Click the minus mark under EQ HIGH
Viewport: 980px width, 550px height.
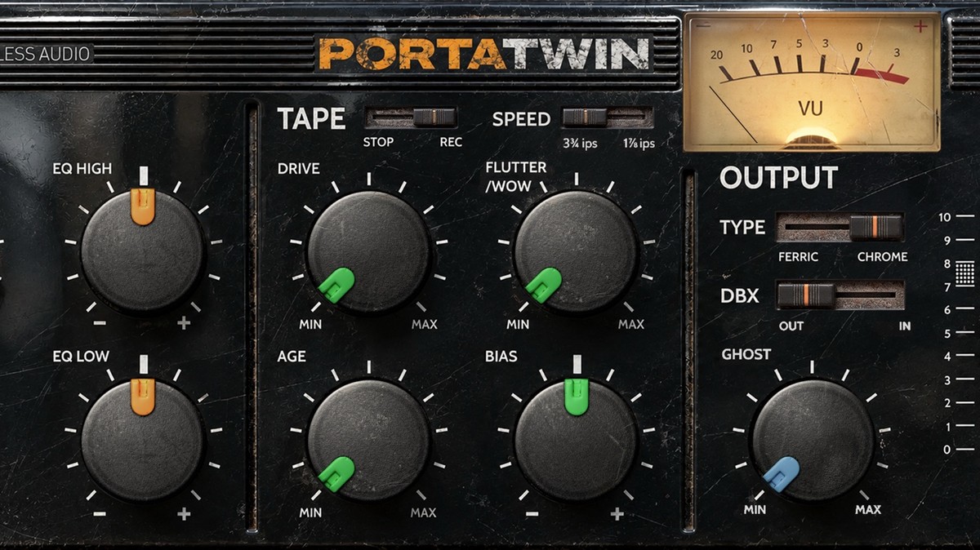click(x=99, y=323)
